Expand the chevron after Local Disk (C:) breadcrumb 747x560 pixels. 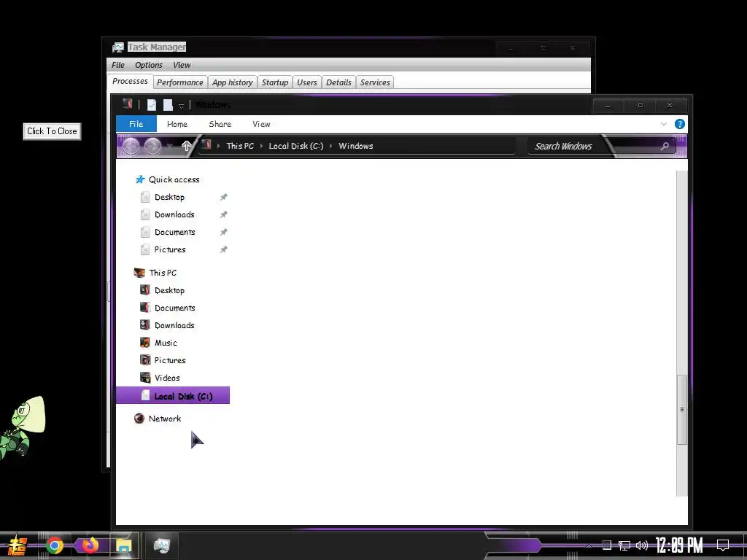tap(330, 146)
